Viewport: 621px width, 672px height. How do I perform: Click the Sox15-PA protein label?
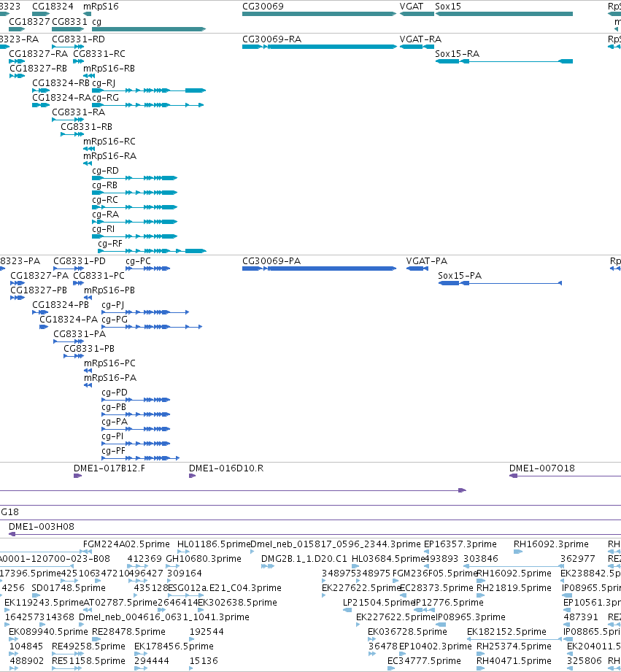click(460, 276)
